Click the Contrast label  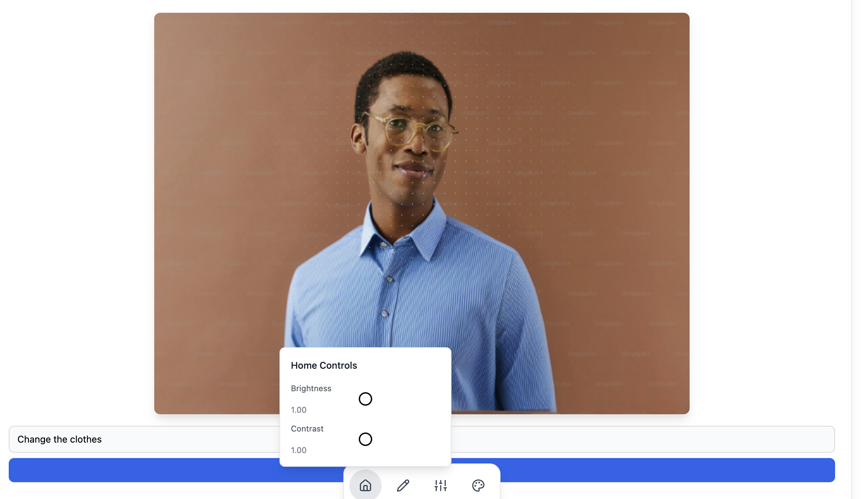pos(307,428)
